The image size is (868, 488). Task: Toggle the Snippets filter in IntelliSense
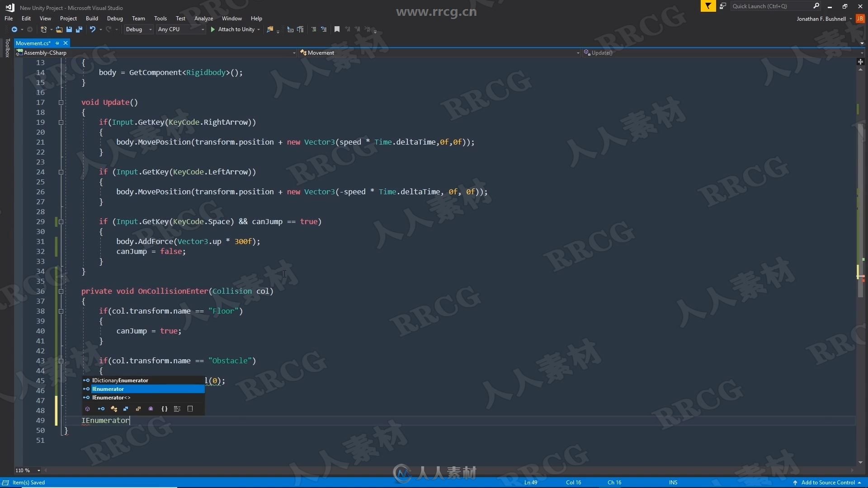tap(177, 409)
